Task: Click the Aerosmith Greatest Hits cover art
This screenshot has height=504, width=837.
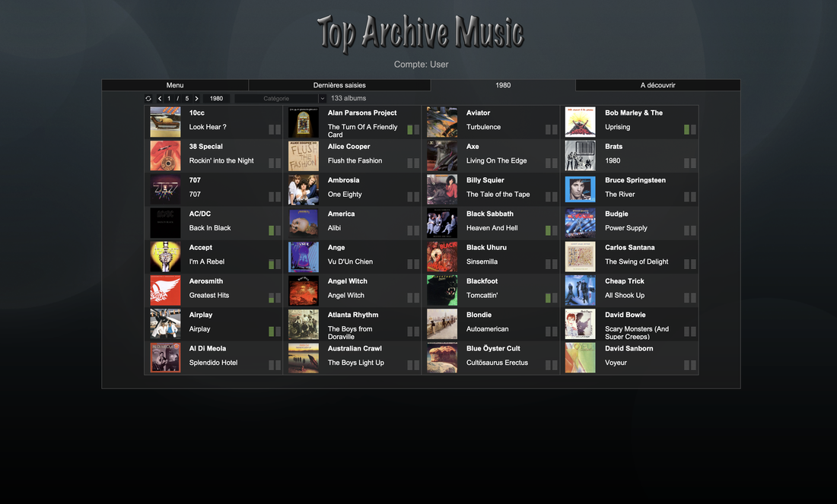Action: click(165, 290)
